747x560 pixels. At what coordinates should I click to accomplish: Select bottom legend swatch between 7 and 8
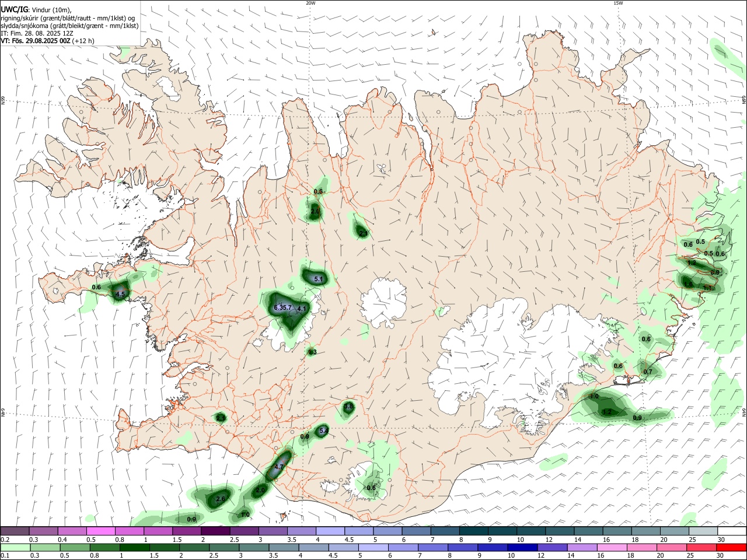click(433, 547)
